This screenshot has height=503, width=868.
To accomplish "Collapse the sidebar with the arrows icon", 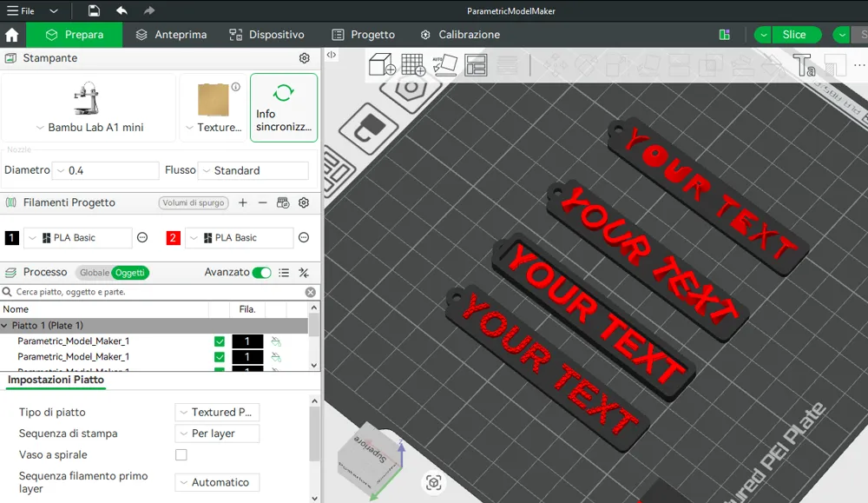I will point(331,55).
